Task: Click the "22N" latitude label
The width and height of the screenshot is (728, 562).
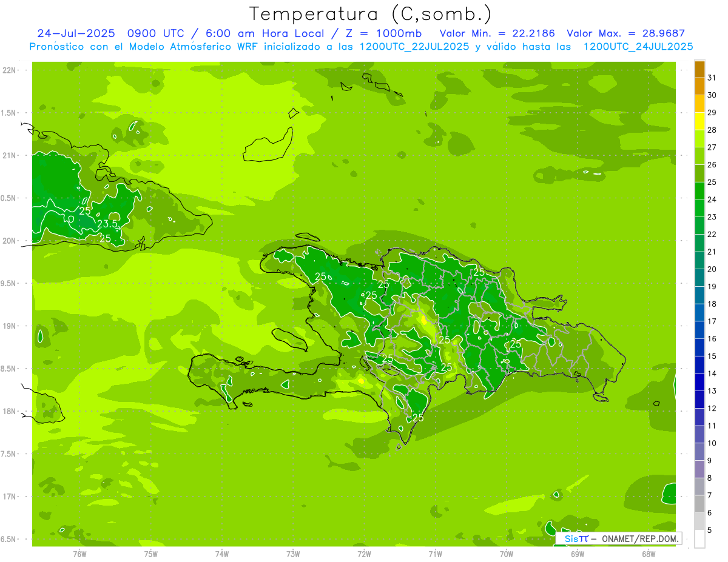Action: click(x=9, y=70)
